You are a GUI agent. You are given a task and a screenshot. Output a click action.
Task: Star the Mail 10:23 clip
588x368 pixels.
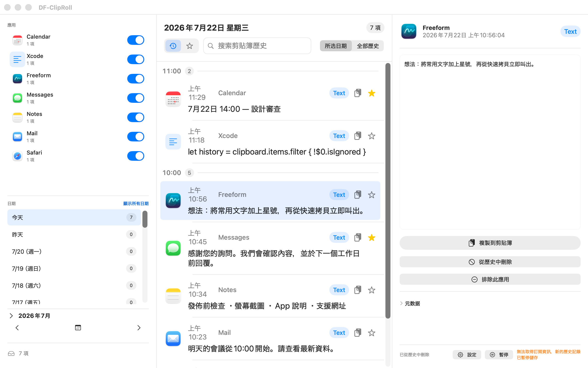coord(371,333)
